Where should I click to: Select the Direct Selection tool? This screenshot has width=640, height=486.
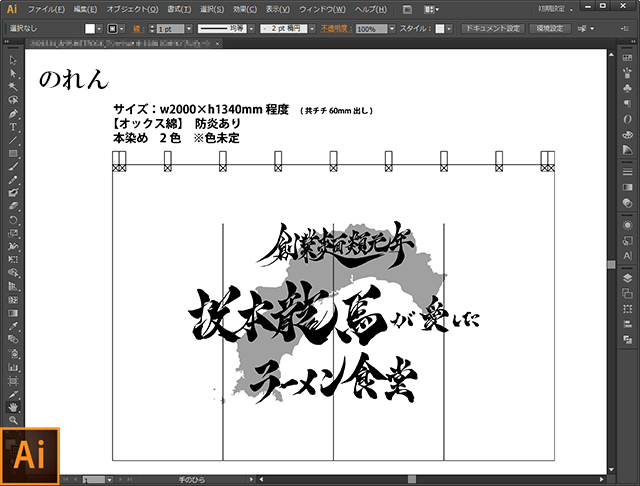point(13,73)
